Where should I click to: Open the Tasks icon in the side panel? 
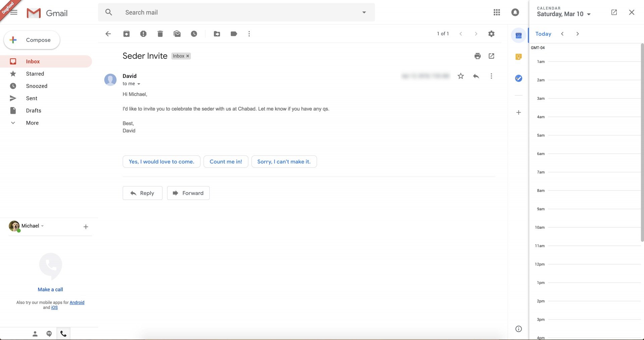(x=519, y=78)
